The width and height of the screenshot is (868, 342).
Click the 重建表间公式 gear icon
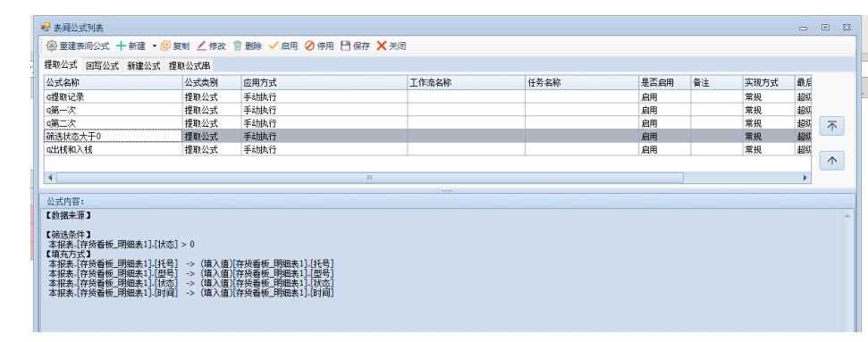coord(52,46)
